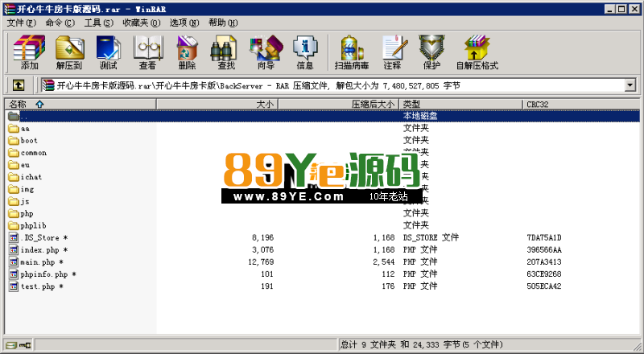The width and height of the screenshot is (644, 354).
Task: Sort by Packed size (压缩后大小) header
Action: [338, 105]
